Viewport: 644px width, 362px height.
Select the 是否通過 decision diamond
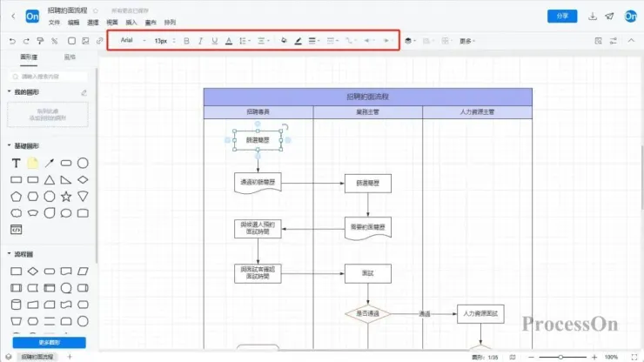coord(368,313)
